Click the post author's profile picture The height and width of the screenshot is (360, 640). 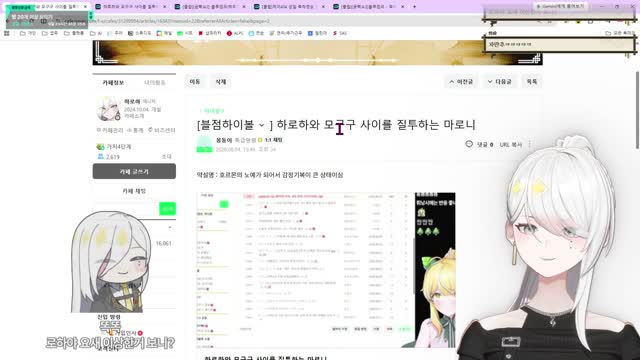(204, 144)
